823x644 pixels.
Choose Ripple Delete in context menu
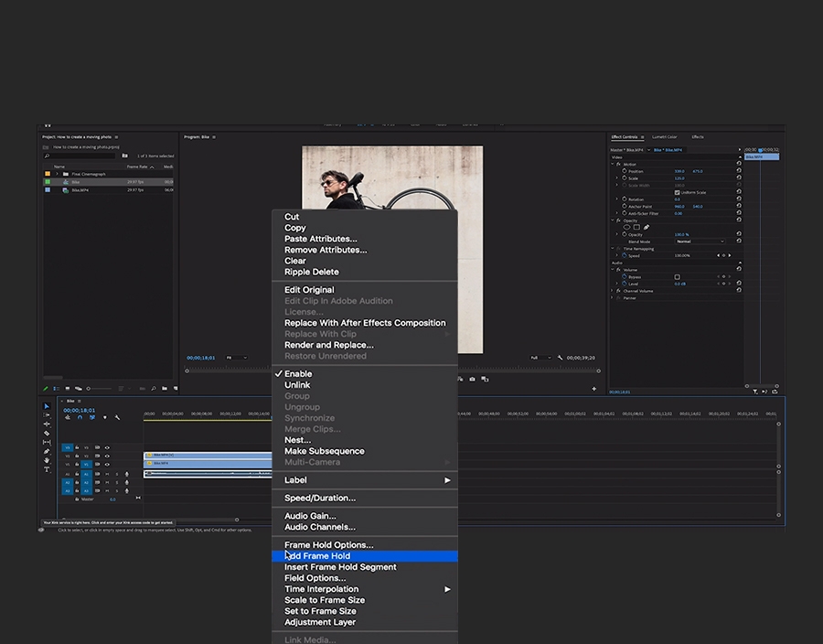[365, 272]
